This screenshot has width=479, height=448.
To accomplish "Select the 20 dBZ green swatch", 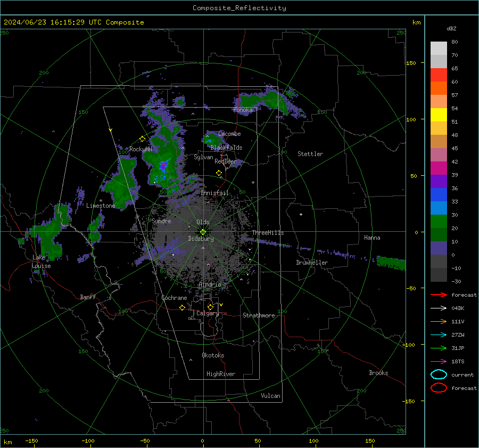I will (x=439, y=234).
